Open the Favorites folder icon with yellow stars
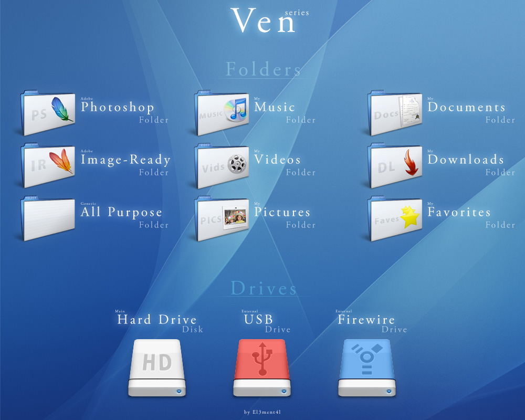Screen dimensions: 525x420 point(395,218)
